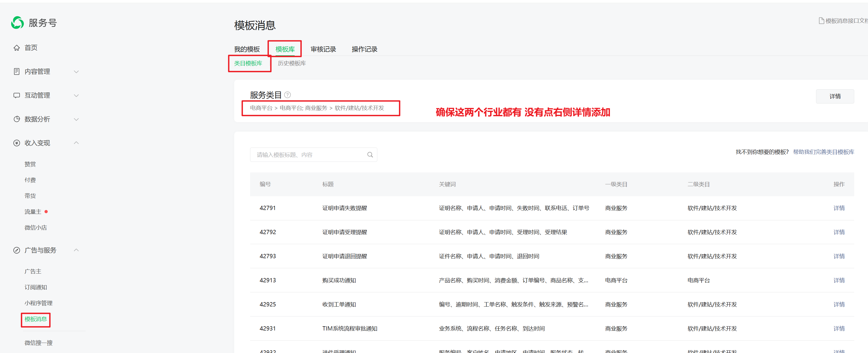Switch to the 我的模板 tab

pos(247,49)
